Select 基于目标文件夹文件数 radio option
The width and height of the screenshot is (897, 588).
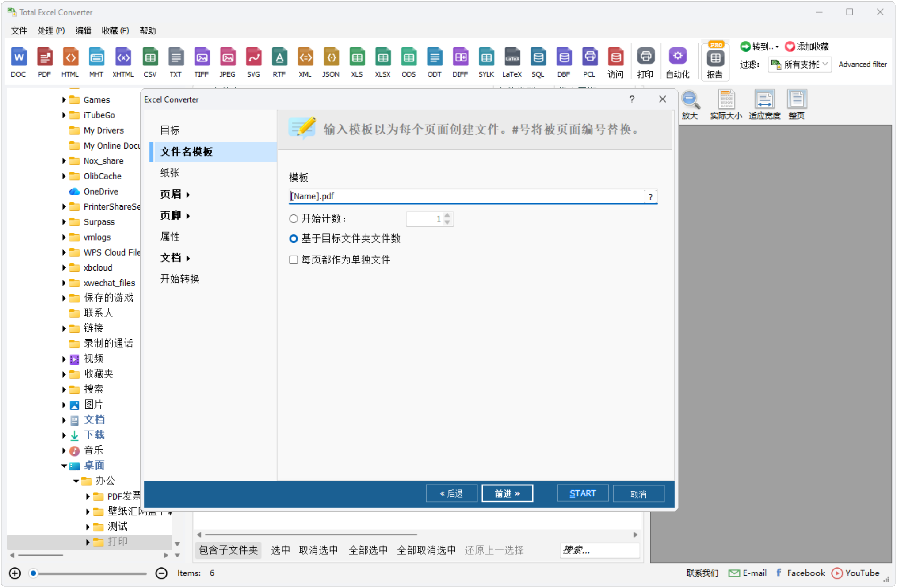294,239
